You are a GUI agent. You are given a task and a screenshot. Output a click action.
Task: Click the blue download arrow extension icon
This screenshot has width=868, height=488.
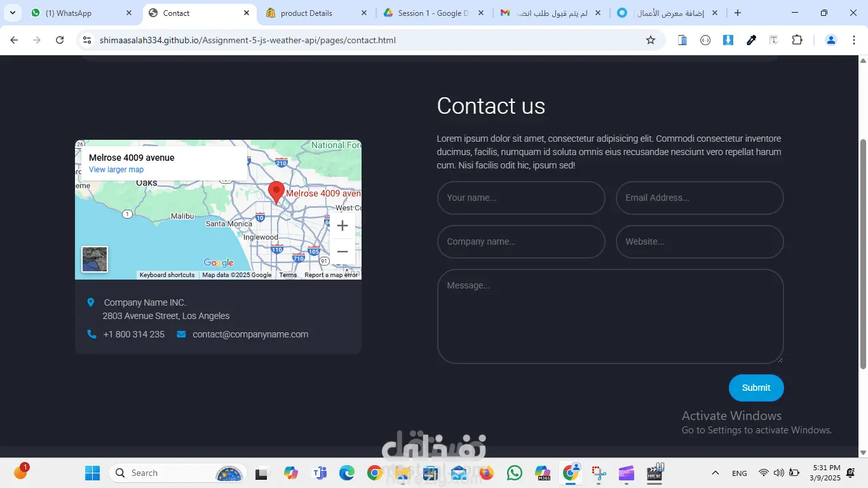pyautogui.click(x=728, y=40)
